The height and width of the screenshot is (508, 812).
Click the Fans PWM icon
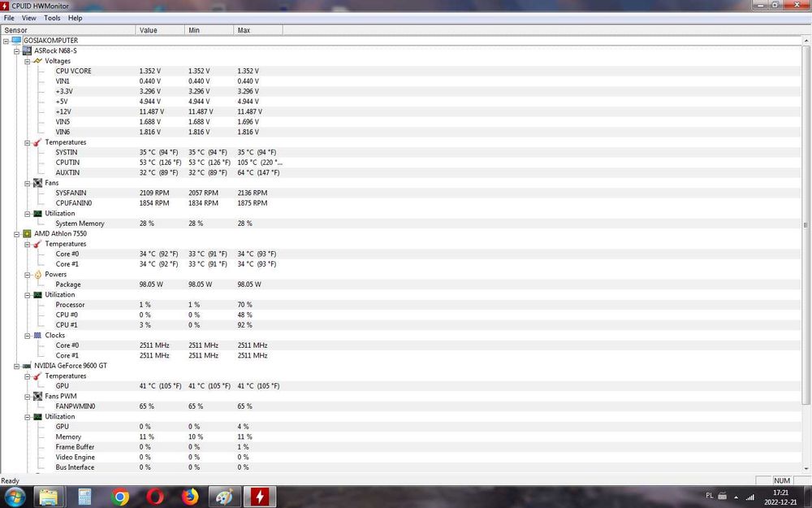[37, 396]
